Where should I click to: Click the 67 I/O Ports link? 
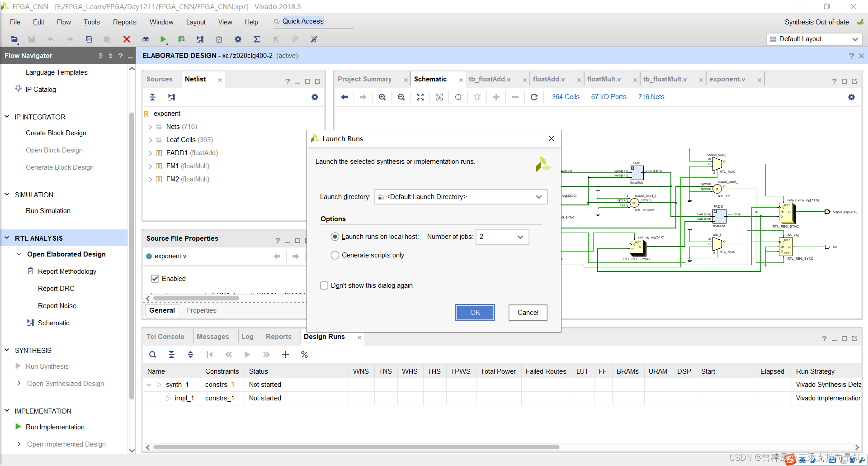coord(609,97)
